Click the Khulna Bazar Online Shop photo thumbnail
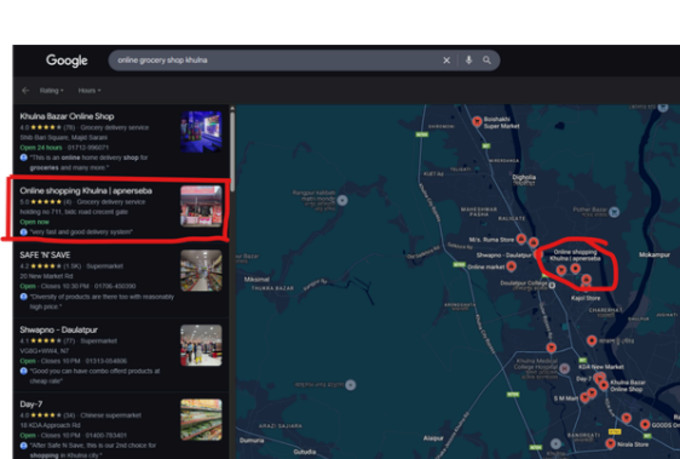 click(x=201, y=132)
